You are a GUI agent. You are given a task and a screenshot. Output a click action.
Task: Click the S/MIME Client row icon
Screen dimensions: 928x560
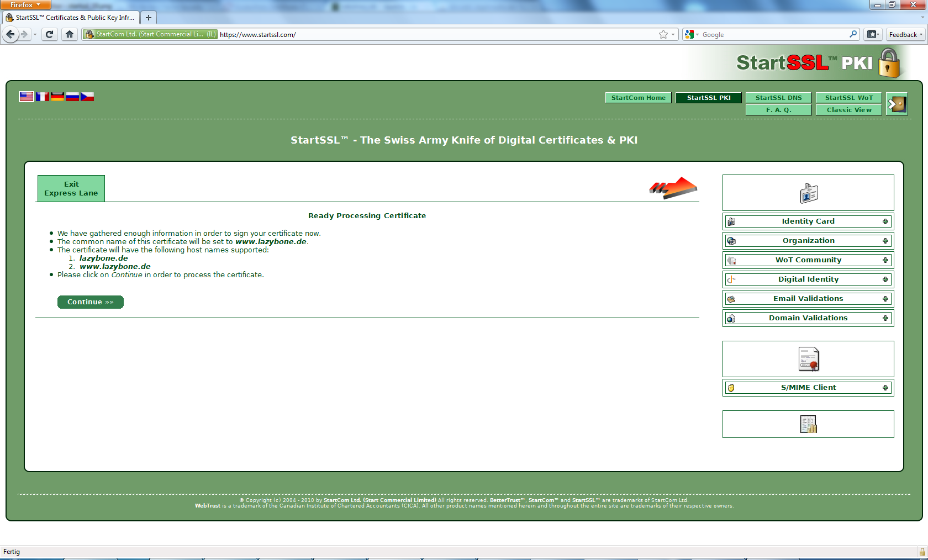coord(731,388)
